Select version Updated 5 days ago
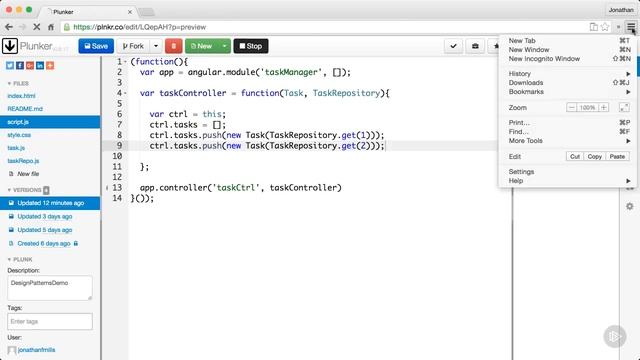Screen dimensions: 640x360 [44, 230]
